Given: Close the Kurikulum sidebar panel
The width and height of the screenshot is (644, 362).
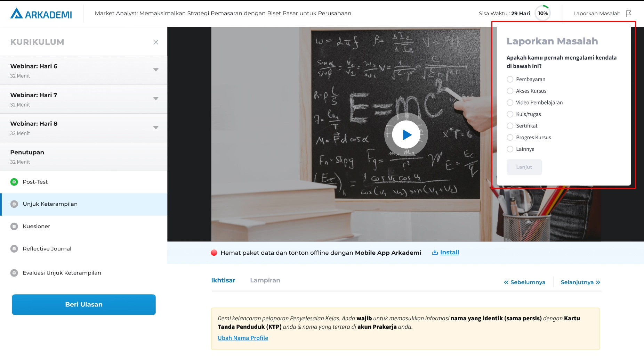Looking at the screenshot, I should (x=156, y=42).
